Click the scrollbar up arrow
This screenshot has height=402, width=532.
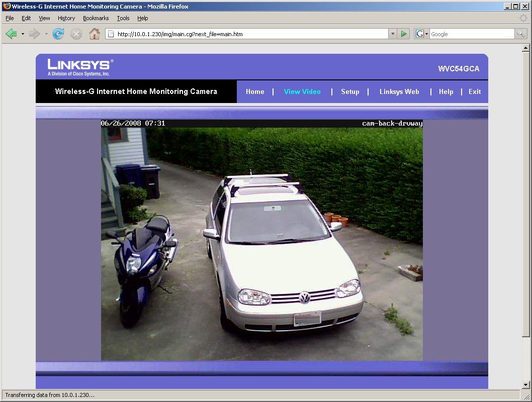click(x=525, y=48)
